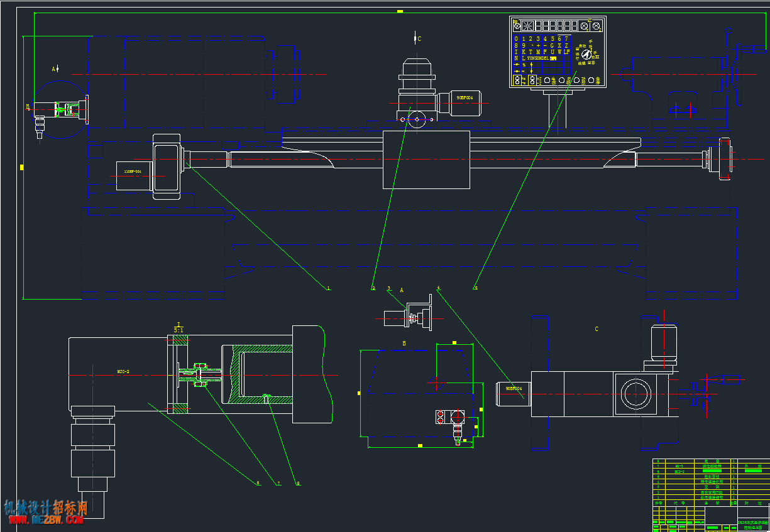Click the highlighted yellow key after DEL

[x=553, y=58]
